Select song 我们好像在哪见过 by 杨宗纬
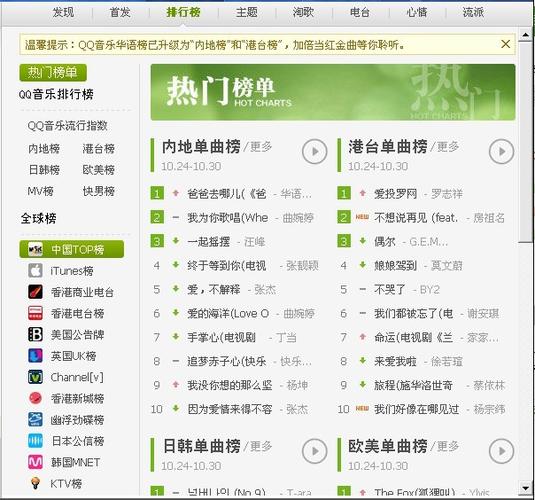 pos(416,409)
